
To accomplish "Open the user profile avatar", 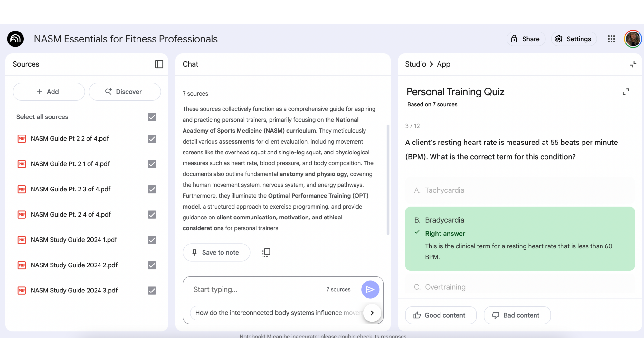I will coord(633,39).
